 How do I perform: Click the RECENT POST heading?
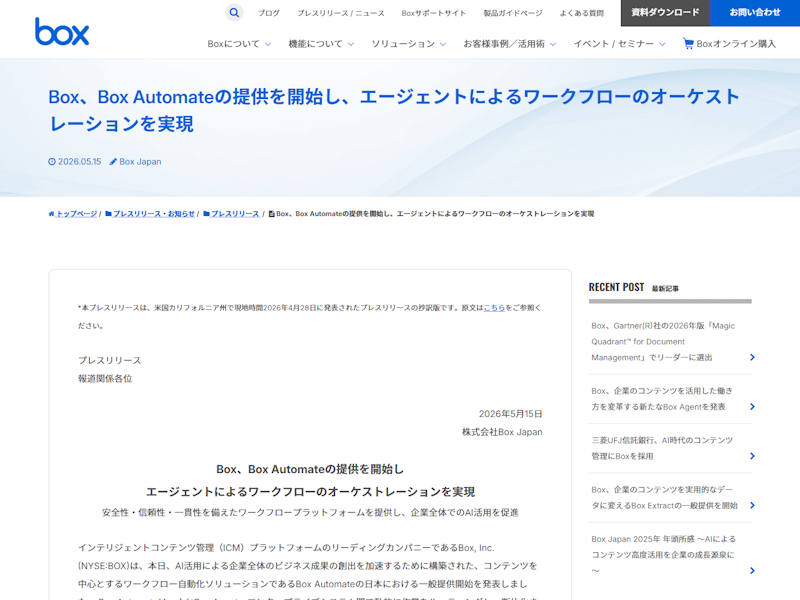pos(616,287)
